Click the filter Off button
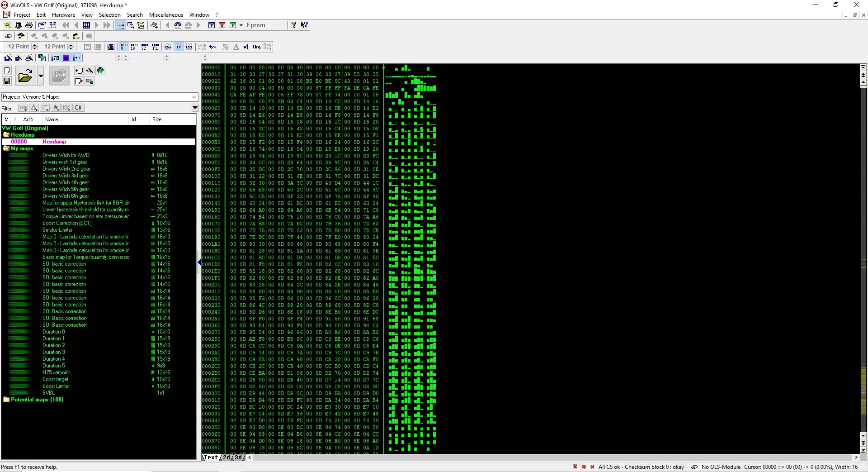Viewport: 868px width, 472px height. click(79, 108)
